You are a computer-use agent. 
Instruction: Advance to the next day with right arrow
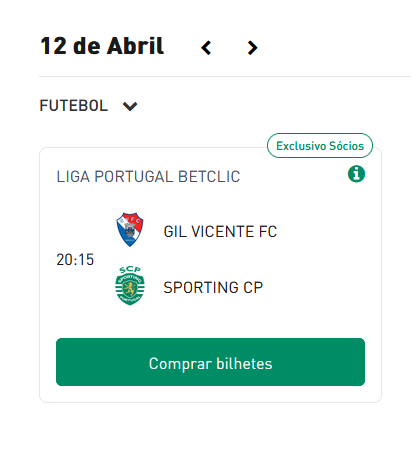pos(252,48)
